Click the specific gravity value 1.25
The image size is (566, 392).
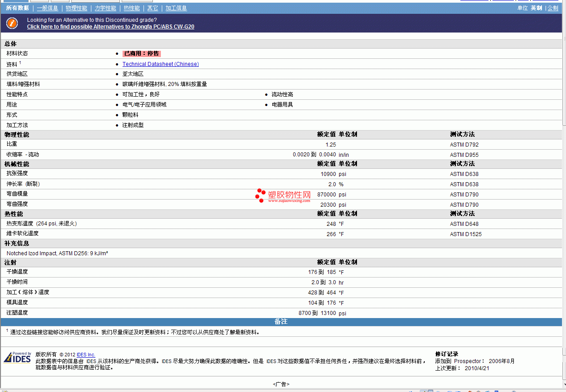tap(331, 145)
